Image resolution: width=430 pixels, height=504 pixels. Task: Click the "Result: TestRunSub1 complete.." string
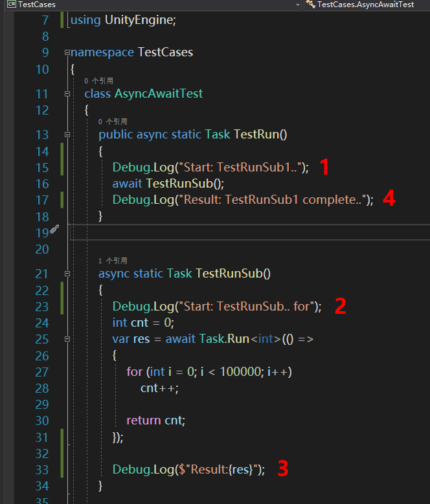click(x=272, y=200)
